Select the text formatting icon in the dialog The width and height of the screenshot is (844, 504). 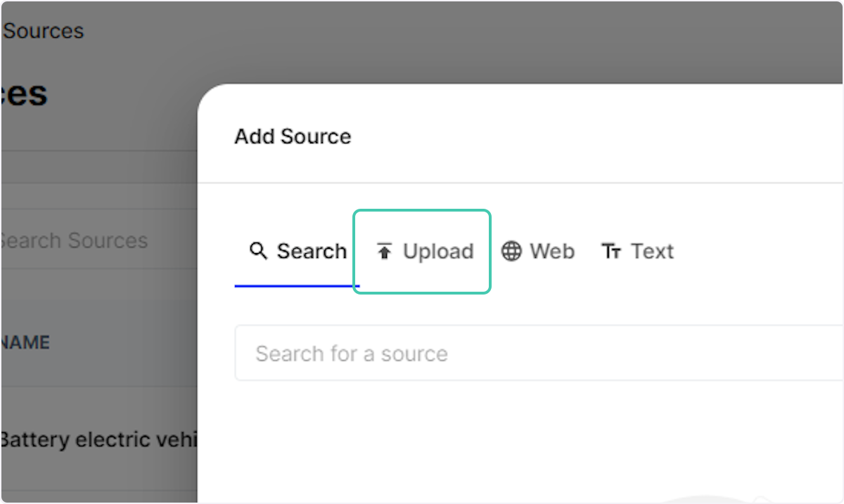611,251
